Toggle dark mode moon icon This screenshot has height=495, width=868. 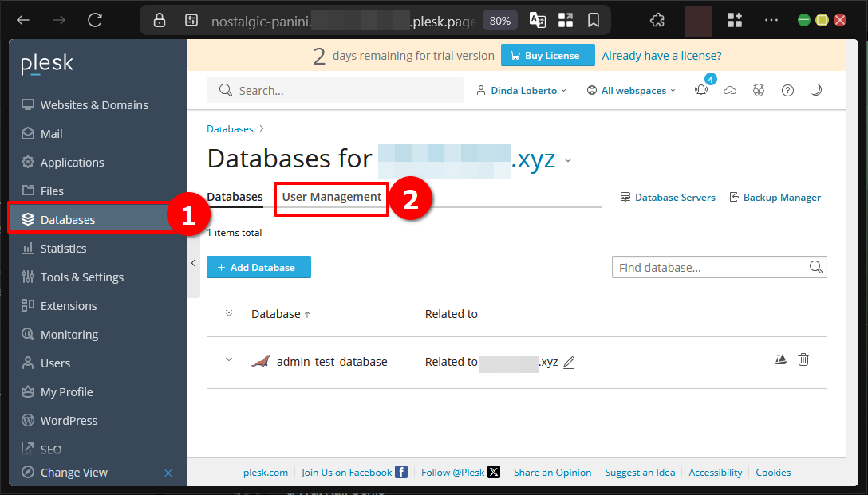click(x=816, y=91)
